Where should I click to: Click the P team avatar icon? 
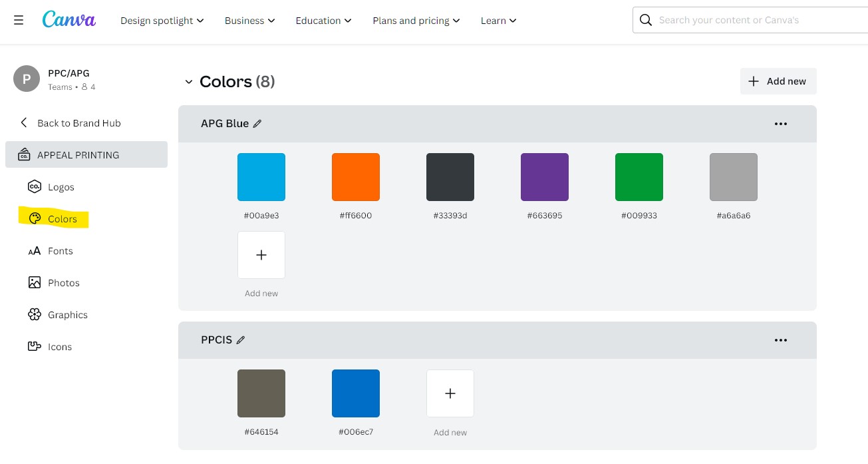point(27,79)
